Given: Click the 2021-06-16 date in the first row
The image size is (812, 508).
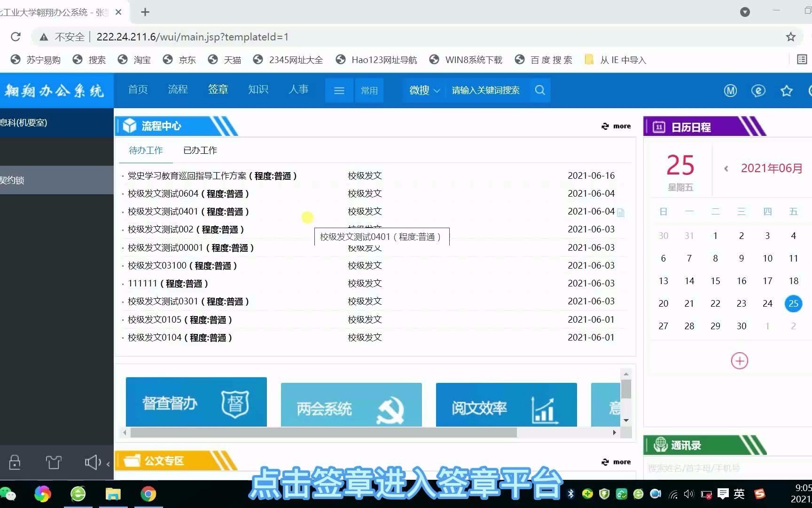Looking at the screenshot, I should point(591,175).
